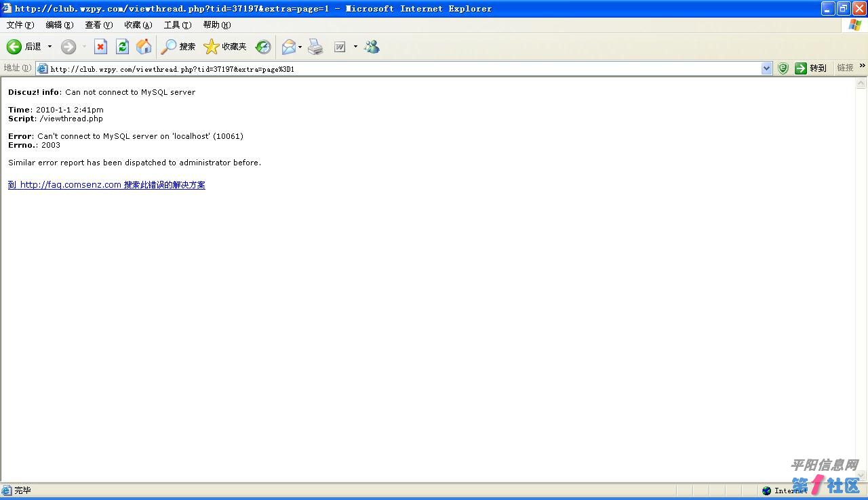Open the Forward history dropdown arrow
The image size is (868, 500).
[x=84, y=47]
